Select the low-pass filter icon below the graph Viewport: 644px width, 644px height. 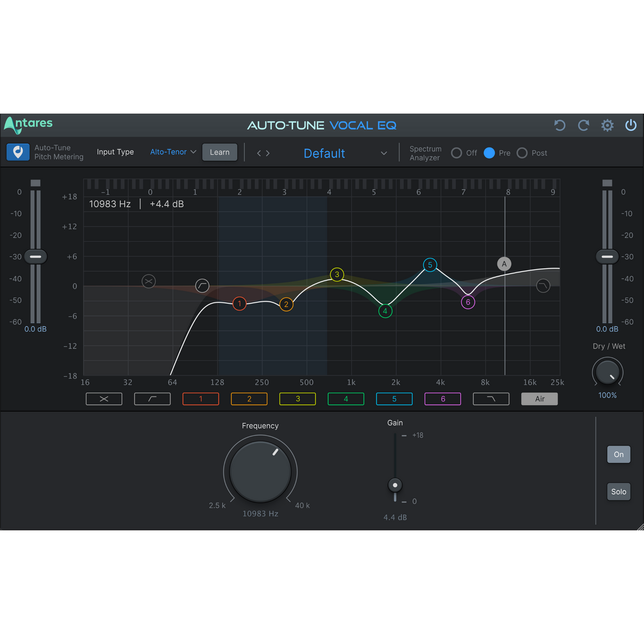(x=491, y=399)
